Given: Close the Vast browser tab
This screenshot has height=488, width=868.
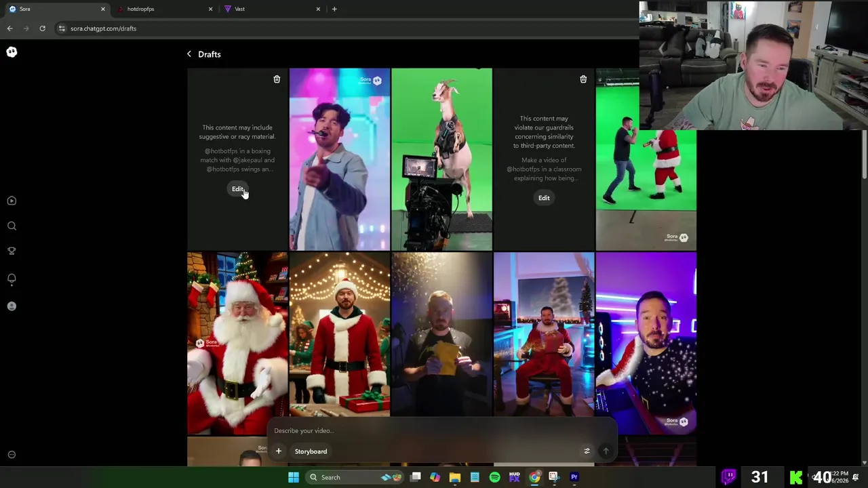Looking at the screenshot, I should pos(318,9).
